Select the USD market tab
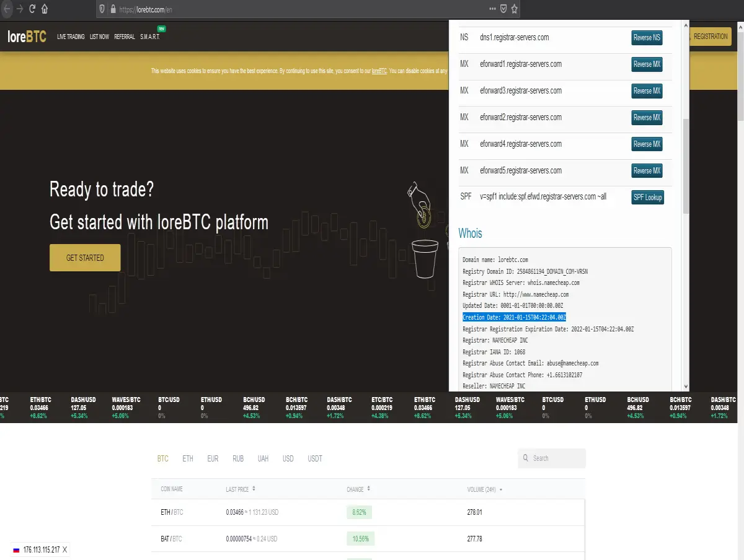744x560 pixels. (288, 459)
